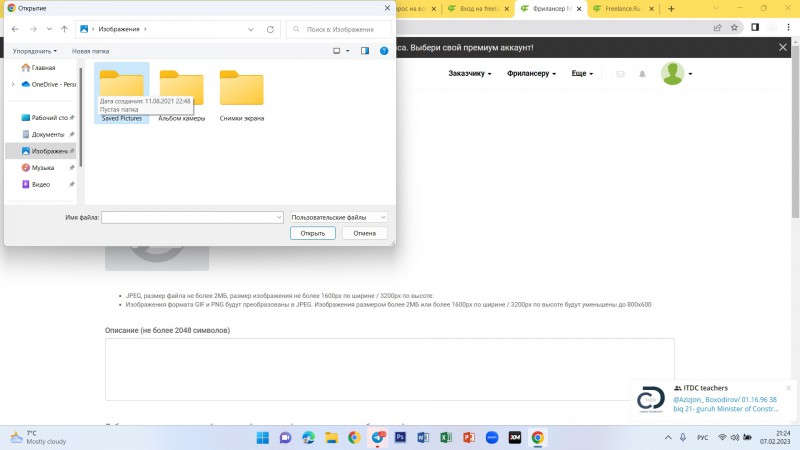Screen dimensions: 800x450
Task: Open notifications bell on site
Action: [x=642, y=74]
